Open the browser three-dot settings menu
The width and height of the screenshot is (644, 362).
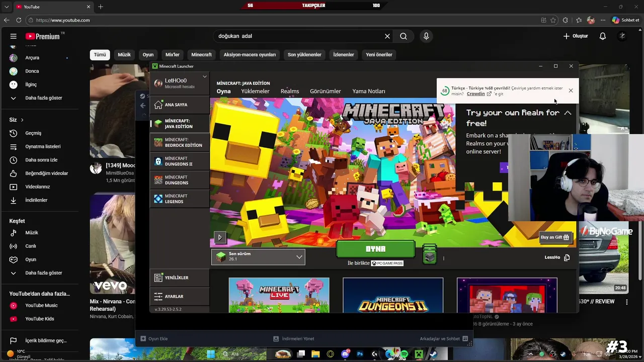point(603,20)
